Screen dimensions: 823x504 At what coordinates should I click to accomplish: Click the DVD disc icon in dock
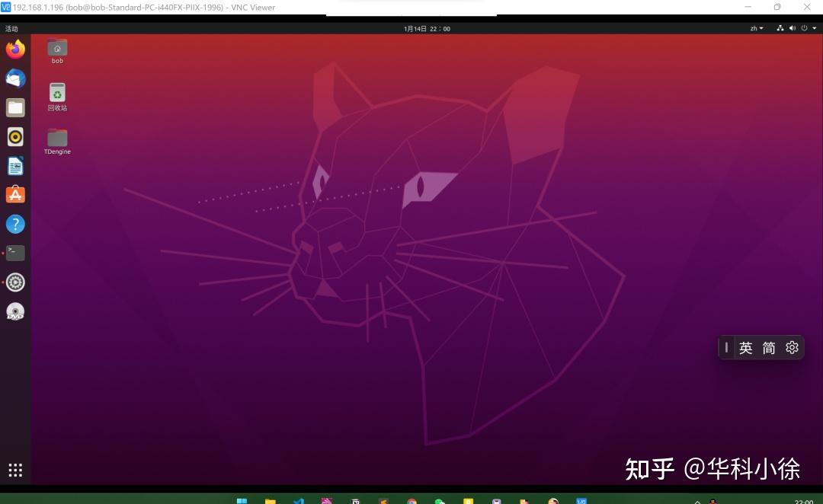click(x=15, y=311)
